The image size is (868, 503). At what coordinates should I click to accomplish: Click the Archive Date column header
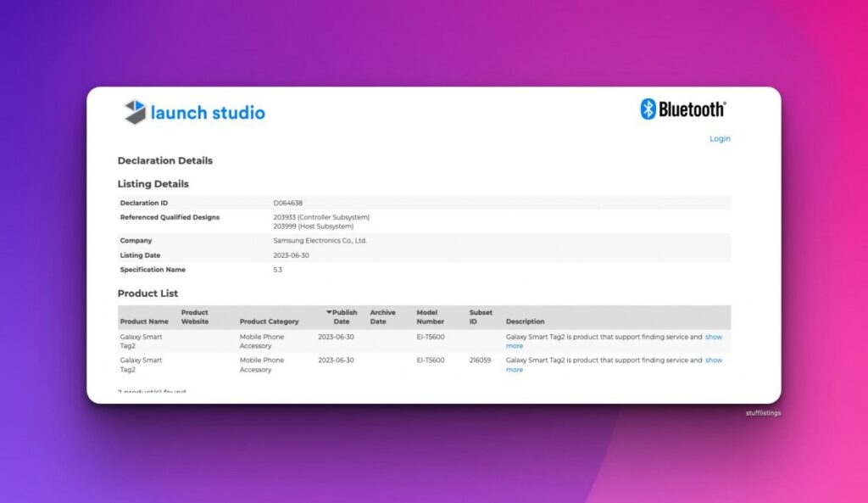(383, 317)
